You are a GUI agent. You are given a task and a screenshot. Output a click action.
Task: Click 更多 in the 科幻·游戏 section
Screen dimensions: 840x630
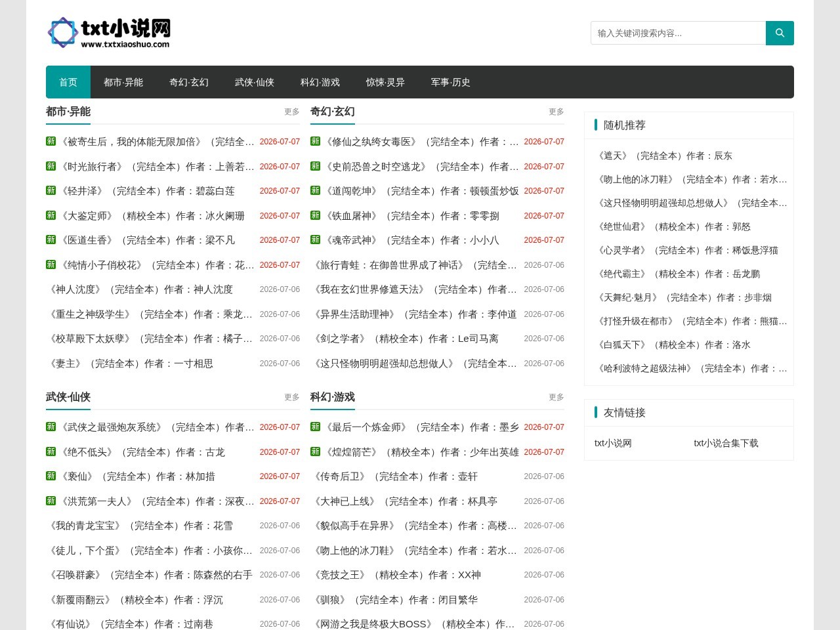point(556,397)
